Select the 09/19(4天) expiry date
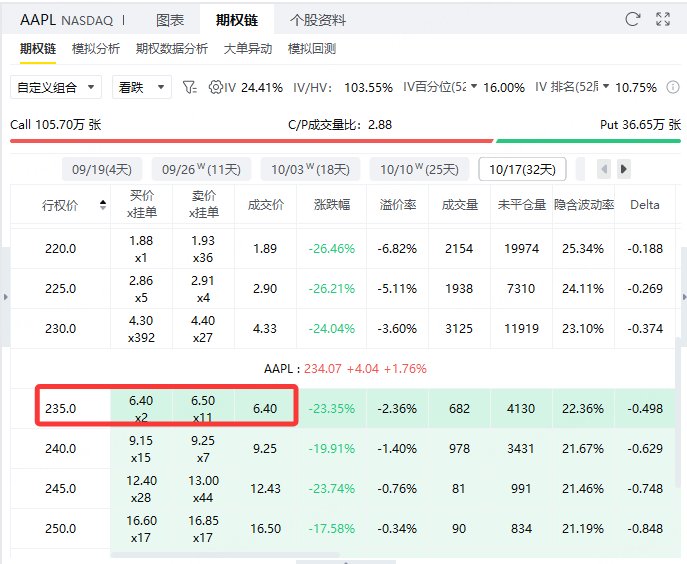This screenshot has height=564, width=687. pos(102,169)
